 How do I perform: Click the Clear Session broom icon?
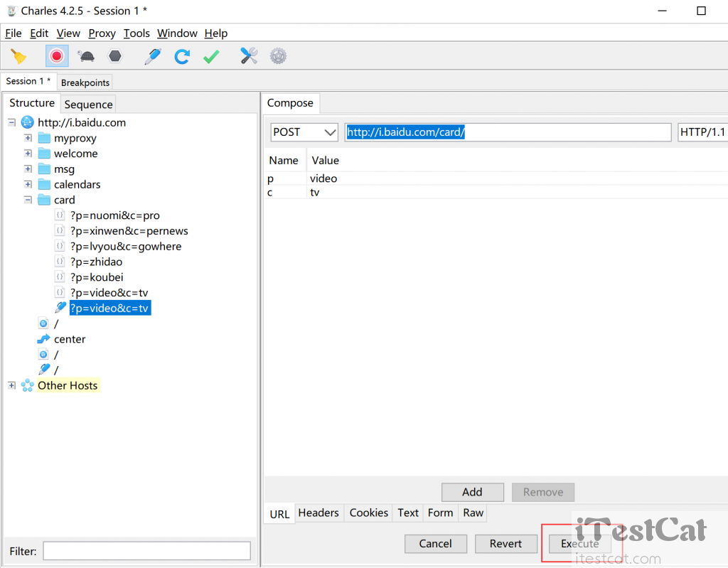[x=18, y=57]
